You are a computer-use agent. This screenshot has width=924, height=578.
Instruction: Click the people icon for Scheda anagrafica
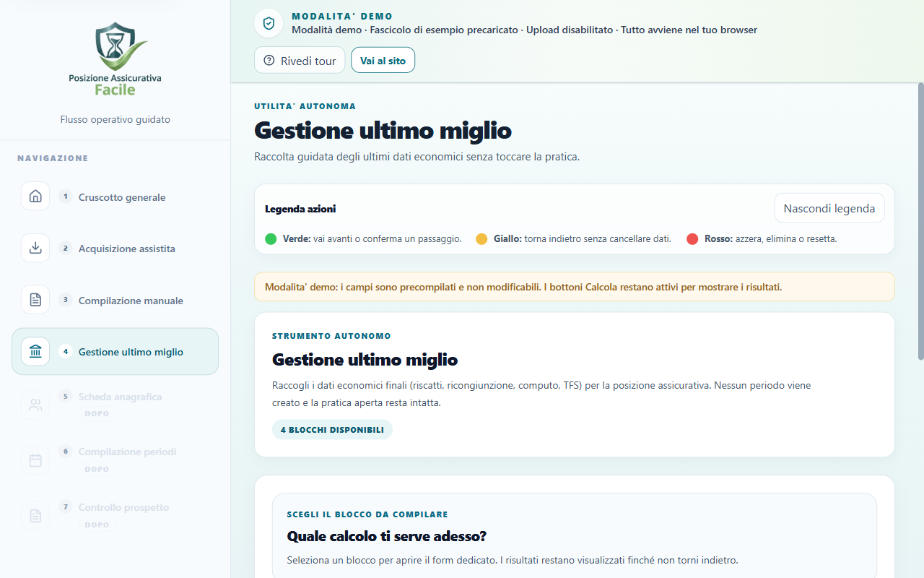pyautogui.click(x=35, y=405)
